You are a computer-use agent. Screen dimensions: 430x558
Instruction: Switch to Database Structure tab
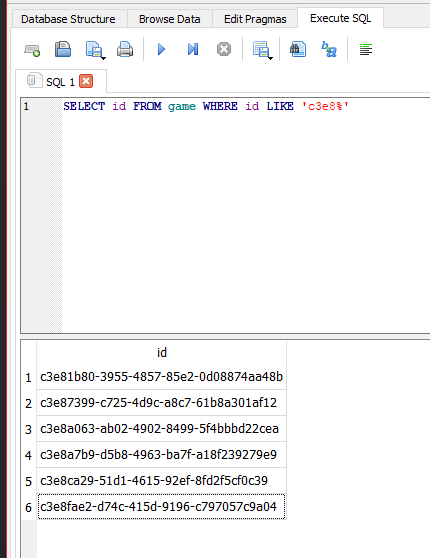(x=68, y=19)
